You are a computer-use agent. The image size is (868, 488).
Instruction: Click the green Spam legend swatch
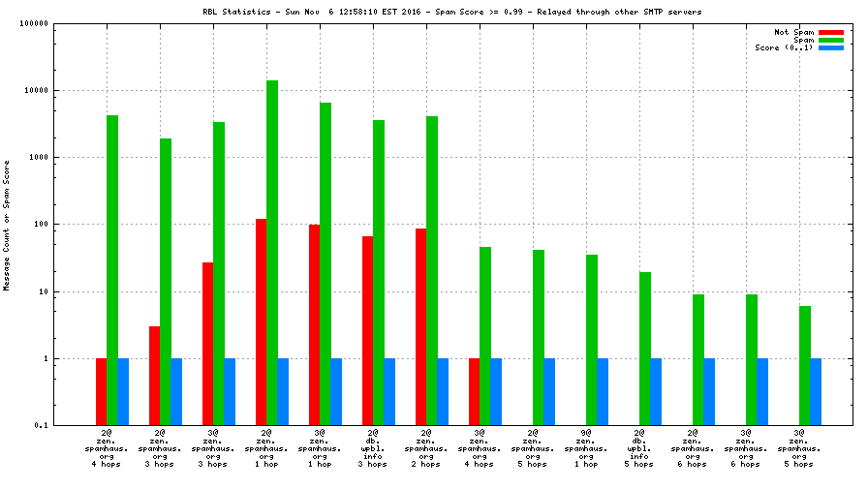tap(830, 40)
